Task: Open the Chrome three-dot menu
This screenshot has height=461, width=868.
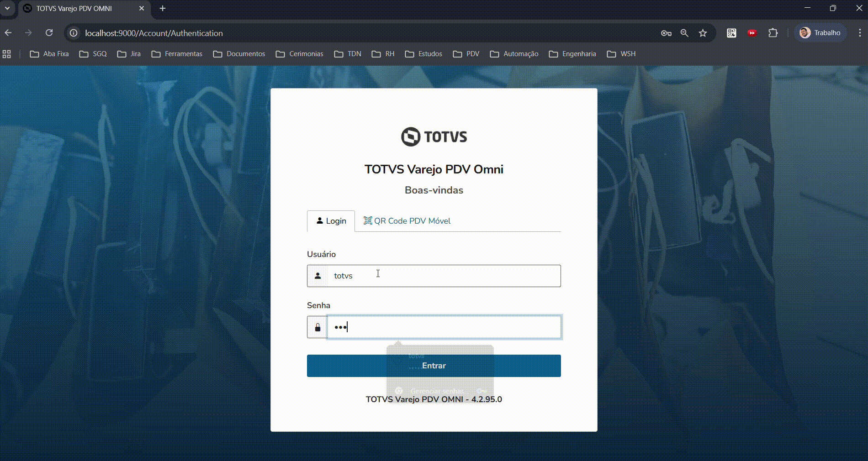Action: pyautogui.click(x=860, y=33)
